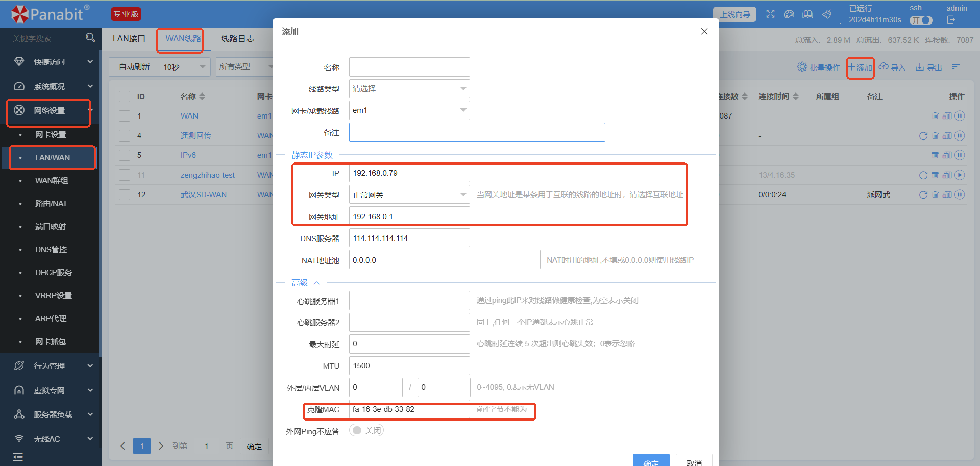The width and height of the screenshot is (980, 466).
Task: Select LAN接口 tab
Action: (128, 38)
